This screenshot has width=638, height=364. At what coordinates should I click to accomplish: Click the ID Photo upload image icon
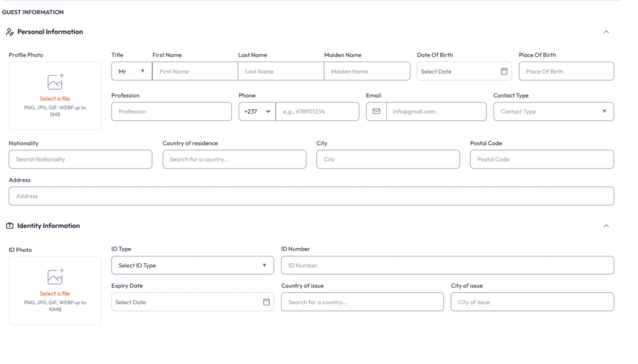click(x=55, y=277)
